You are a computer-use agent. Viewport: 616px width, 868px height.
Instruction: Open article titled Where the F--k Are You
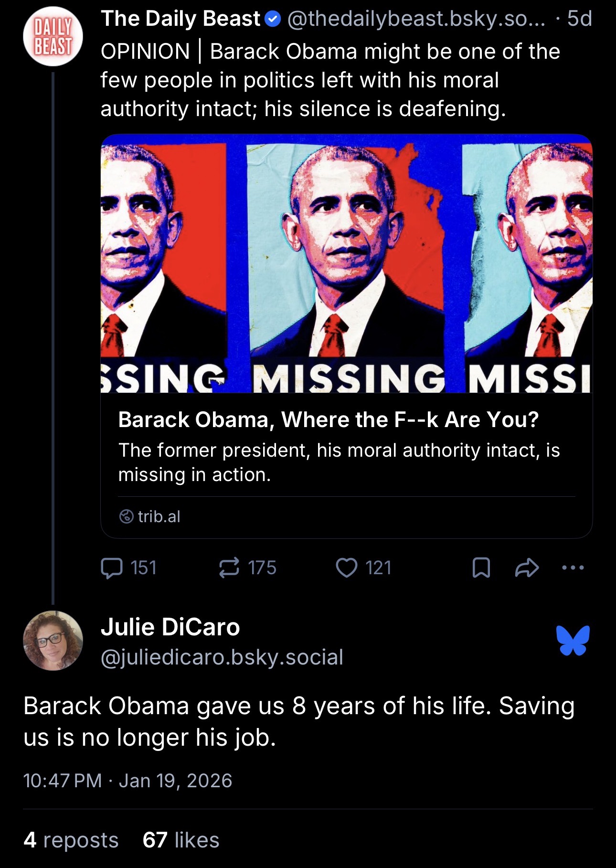[x=328, y=420]
